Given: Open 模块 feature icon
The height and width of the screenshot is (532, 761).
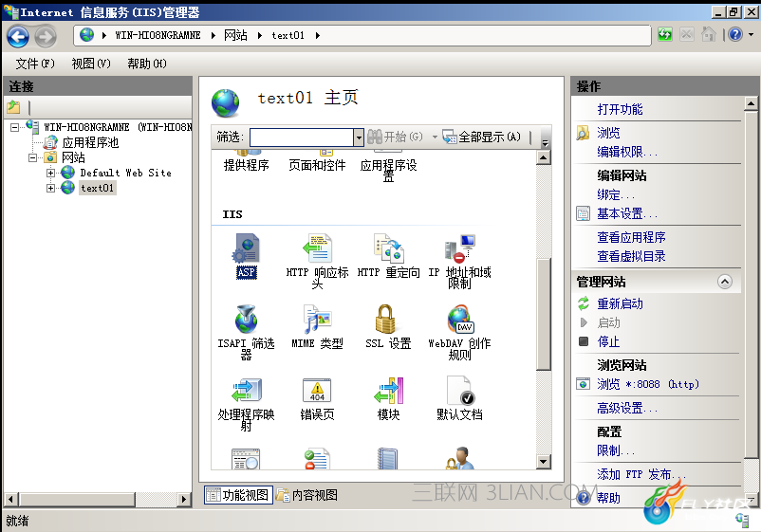Looking at the screenshot, I should coord(388,397).
